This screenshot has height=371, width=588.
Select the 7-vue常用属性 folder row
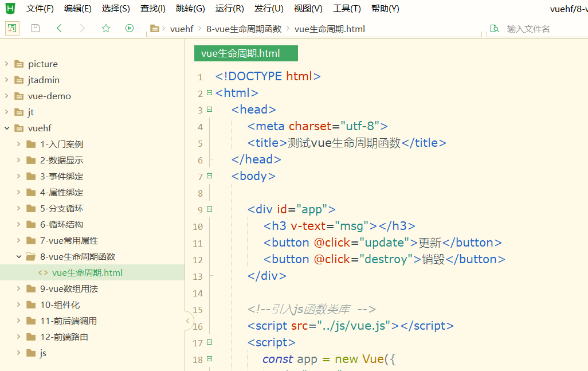point(92,240)
